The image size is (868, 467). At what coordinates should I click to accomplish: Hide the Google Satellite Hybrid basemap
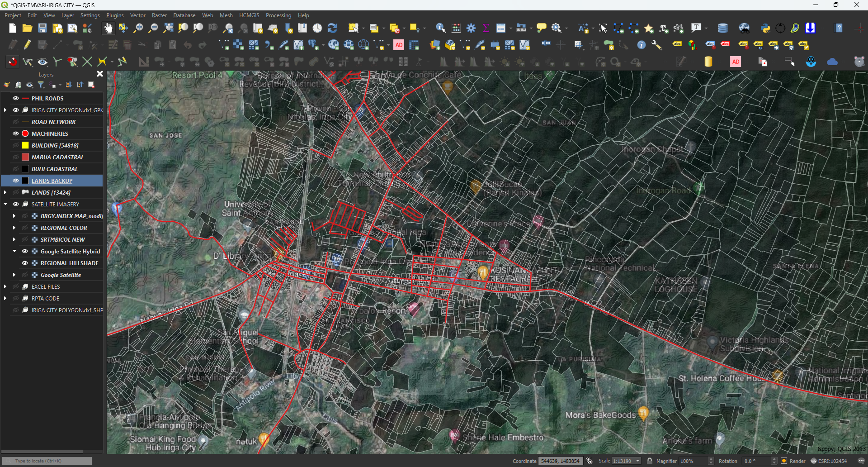(x=25, y=251)
